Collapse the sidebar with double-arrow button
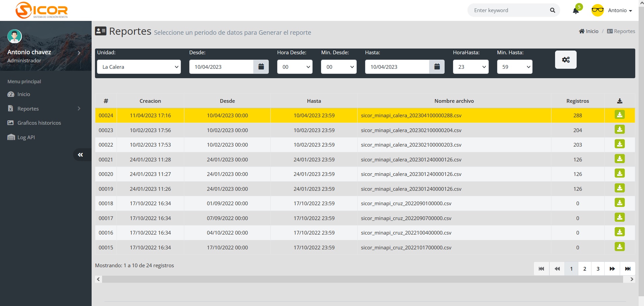Viewport: 644px width, 306px height. pyautogui.click(x=80, y=155)
